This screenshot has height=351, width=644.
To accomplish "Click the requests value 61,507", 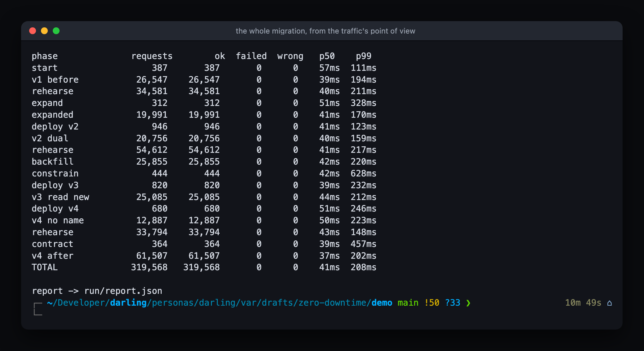I will (x=152, y=256).
